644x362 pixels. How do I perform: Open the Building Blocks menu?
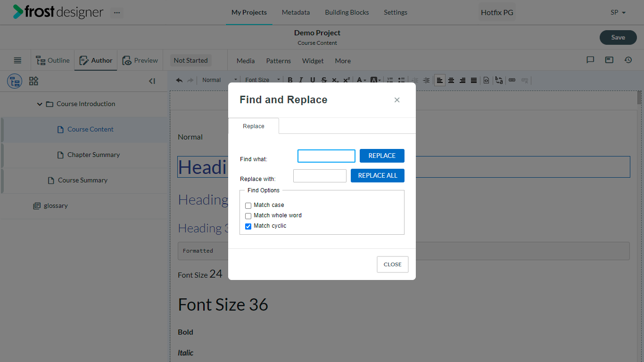point(347,12)
